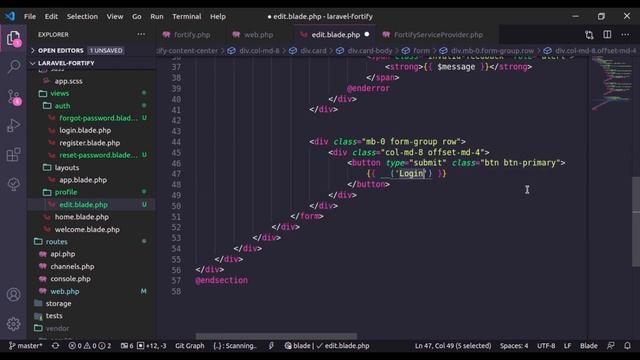Open Run and Debug view
This screenshot has width=640, height=360.
(13, 126)
